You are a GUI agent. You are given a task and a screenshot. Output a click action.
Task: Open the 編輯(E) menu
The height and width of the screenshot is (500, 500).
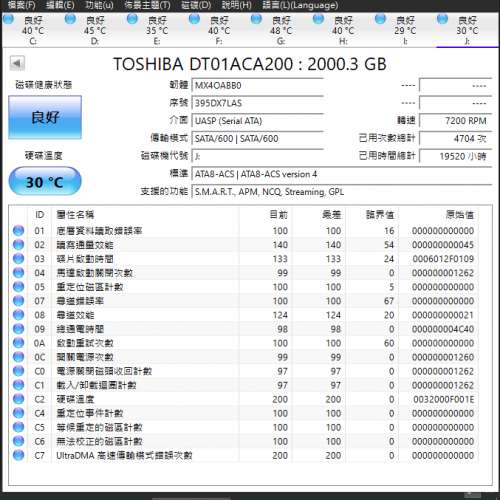pyautogui.click(x=60, y=5)
